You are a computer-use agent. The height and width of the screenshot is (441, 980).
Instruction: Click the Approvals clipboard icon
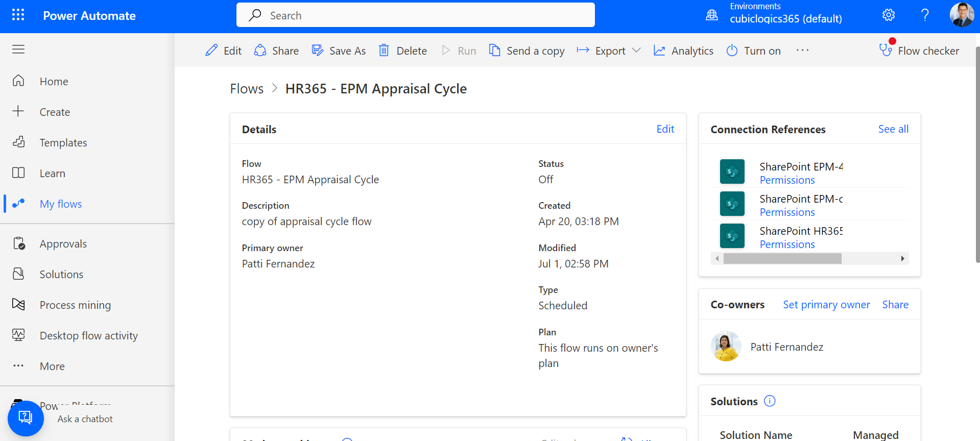(19, 243)
